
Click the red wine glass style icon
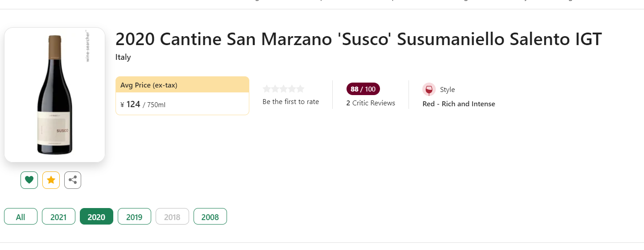[x=429, y=89]
